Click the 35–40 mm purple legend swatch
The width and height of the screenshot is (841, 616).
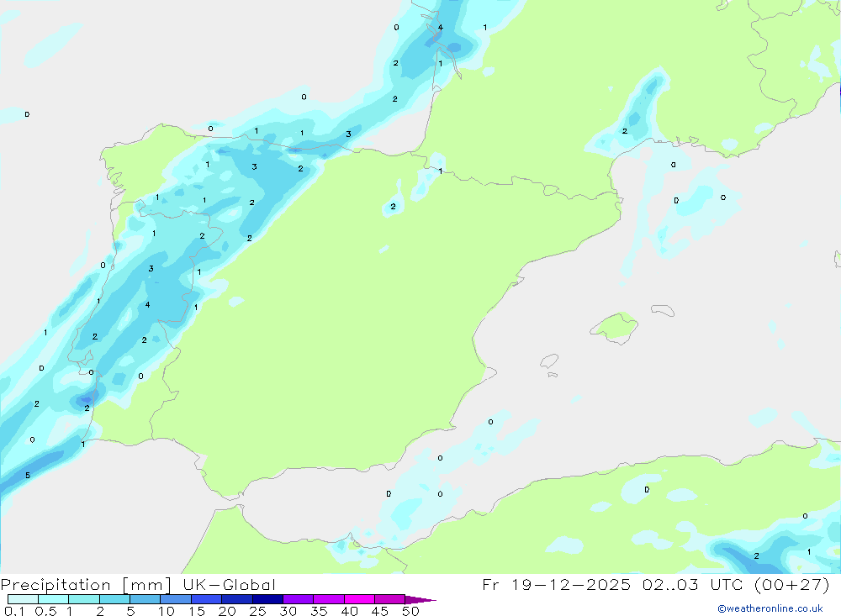pyautogui.click(x=329, y=599)
